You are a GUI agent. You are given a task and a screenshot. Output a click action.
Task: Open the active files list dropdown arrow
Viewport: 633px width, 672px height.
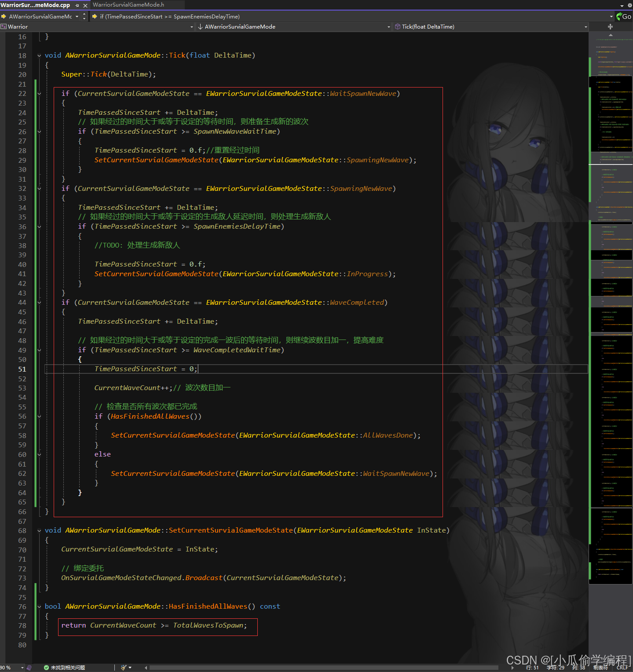click(622, 6)
